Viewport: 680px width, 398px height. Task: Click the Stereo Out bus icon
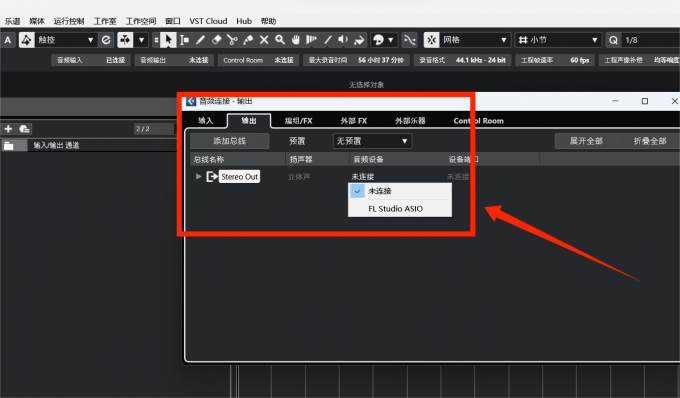tap(212, 176)
